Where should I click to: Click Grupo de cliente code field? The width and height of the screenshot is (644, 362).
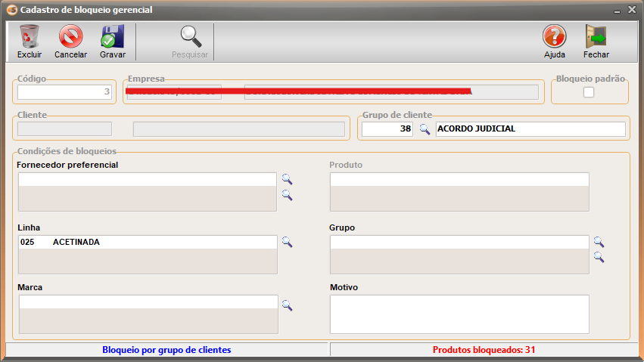pyautogui.click(x=387, y=129)
